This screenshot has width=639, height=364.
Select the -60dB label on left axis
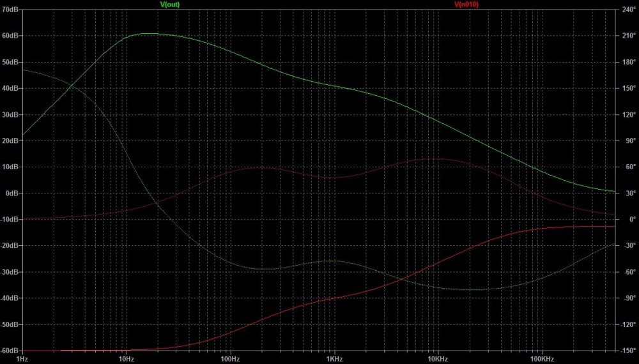coord(9,351)
